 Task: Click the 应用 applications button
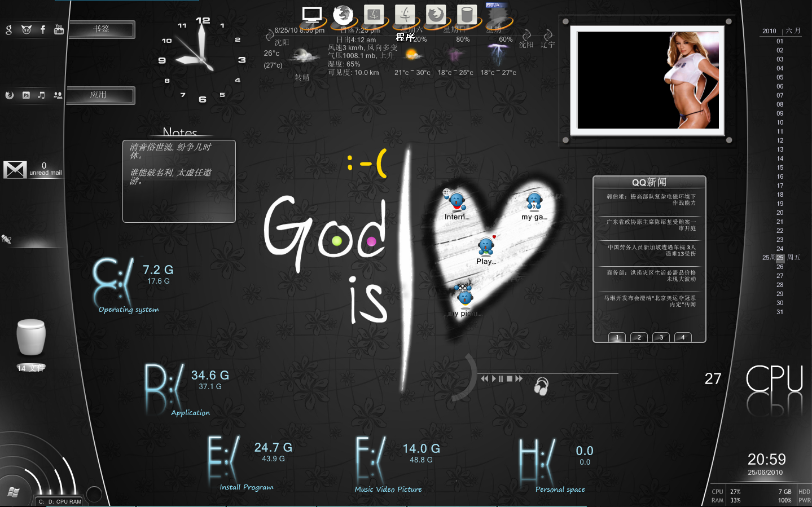tap(101, 95)
